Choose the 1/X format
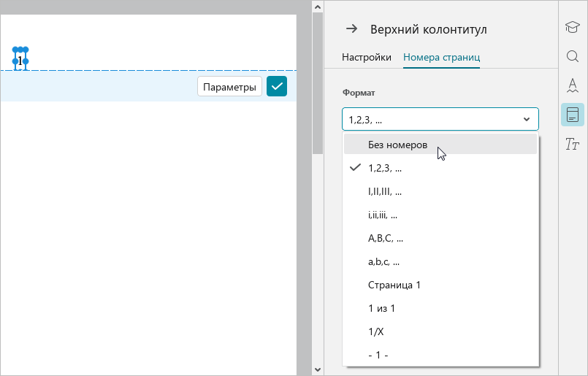Screen dimensions: 588x376 (x=440, y=331)
